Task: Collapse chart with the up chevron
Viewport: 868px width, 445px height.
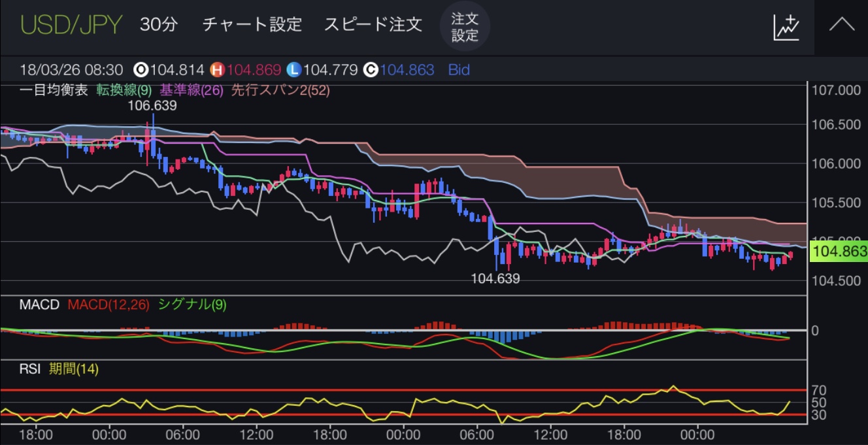Action: 841,25
